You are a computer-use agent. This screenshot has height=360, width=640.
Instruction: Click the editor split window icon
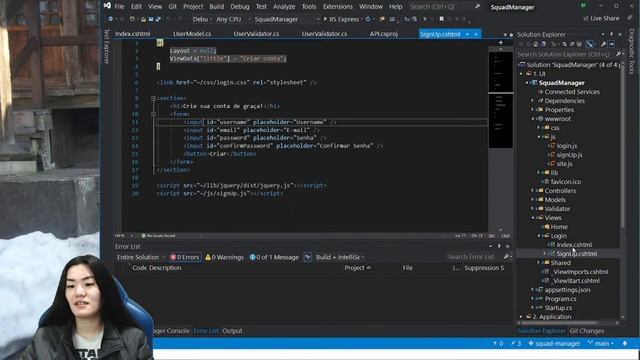point(501,42)
